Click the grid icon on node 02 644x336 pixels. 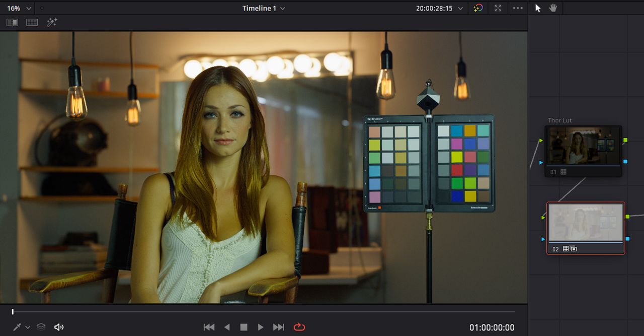click(x=566, y=249)
